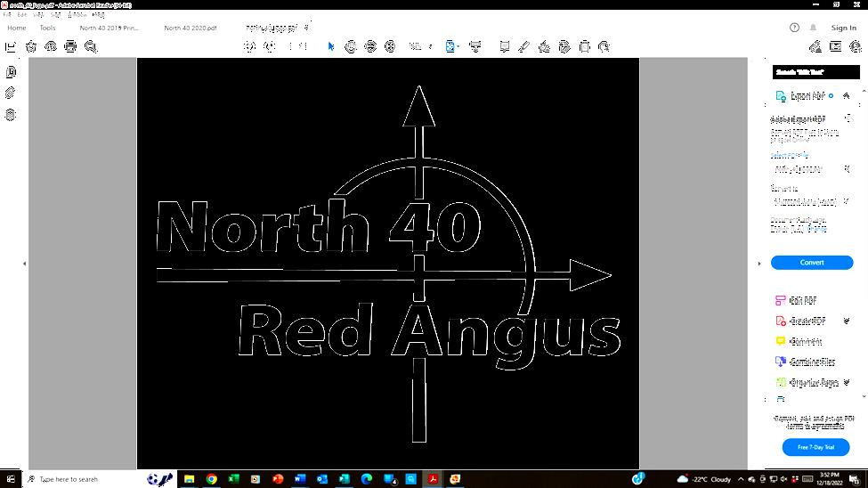This screenshot has height=488, width=868.
Task: Click the star bookmark icon in toolbar
Action: (31, 47)
